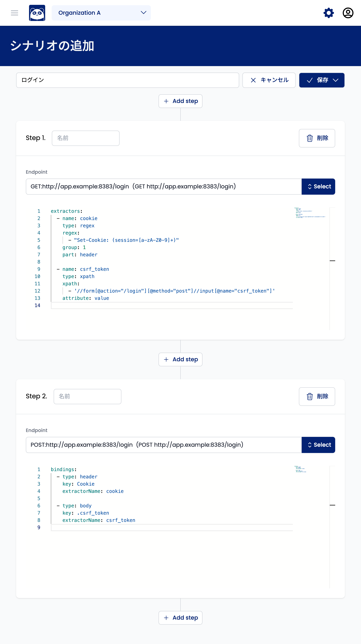Image resolution: width=361 pixels, height=644 pixels.
Task: Click the Add step button between Step 1 and 2
Action: tap(180, 359)
